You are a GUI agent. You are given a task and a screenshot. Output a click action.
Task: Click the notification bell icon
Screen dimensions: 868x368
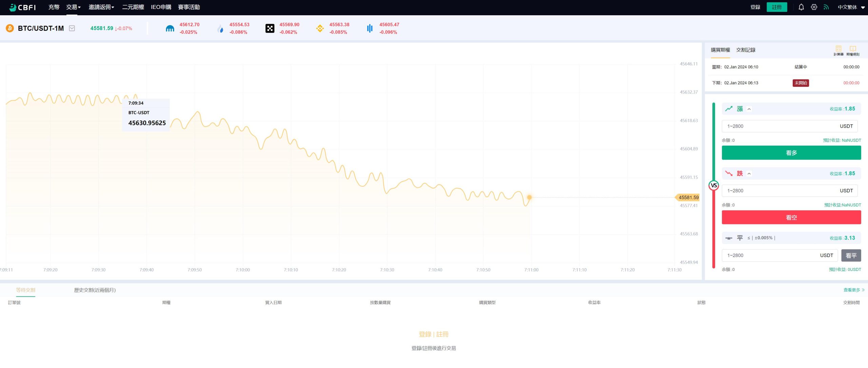click(801, 7)
